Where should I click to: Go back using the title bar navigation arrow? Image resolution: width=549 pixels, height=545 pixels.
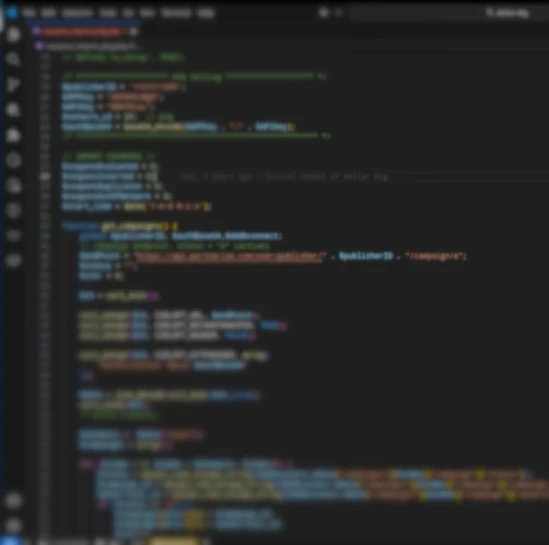tap(324, 13)
